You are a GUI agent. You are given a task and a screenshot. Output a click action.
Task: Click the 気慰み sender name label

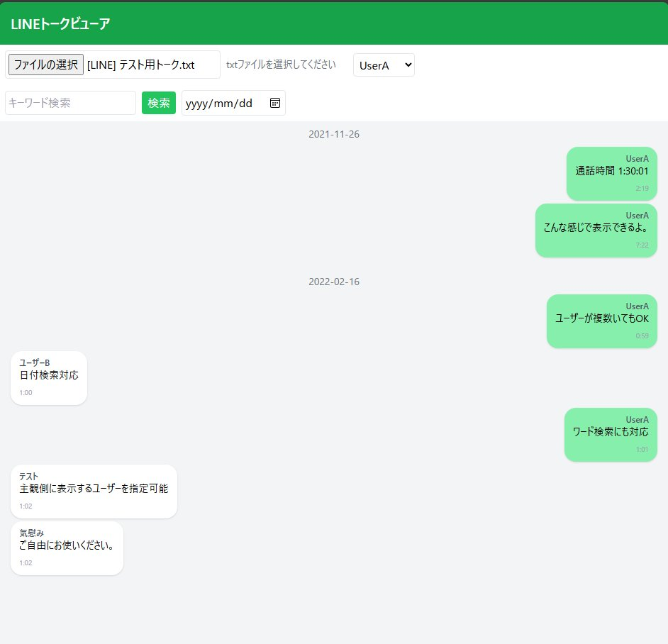click(32, 533)
